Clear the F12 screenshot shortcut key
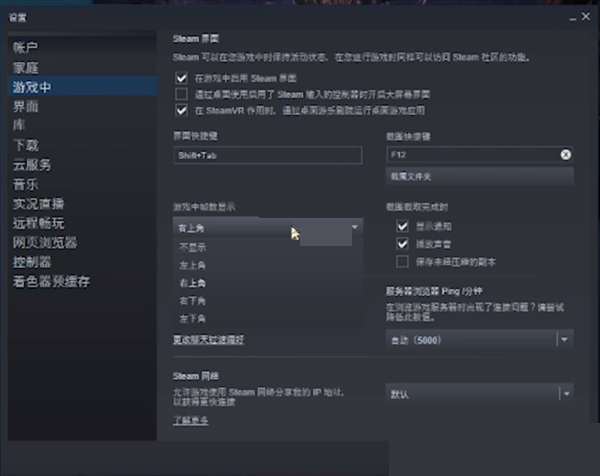 (566, 155)
